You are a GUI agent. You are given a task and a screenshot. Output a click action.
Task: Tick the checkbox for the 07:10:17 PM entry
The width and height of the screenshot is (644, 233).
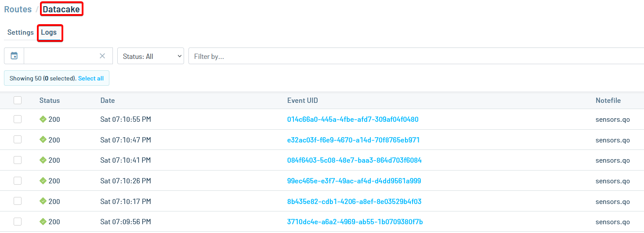[18, 201]
